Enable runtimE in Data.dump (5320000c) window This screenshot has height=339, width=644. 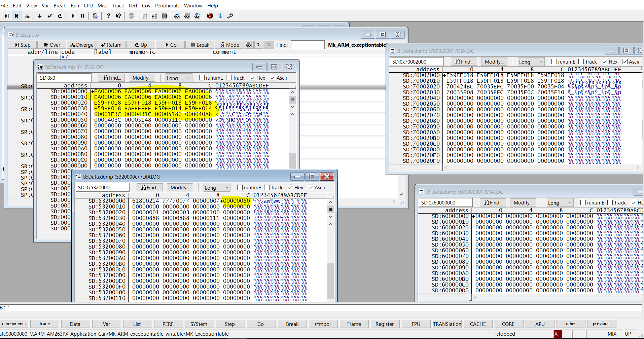click(x=240, y=187)
